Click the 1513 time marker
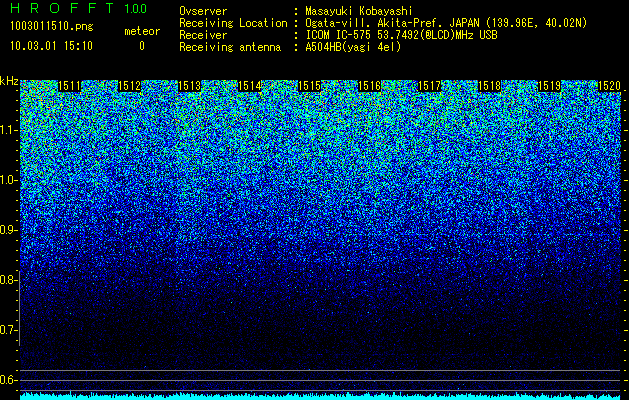Viewport: 629px width, 400px height. click(189, 86)
